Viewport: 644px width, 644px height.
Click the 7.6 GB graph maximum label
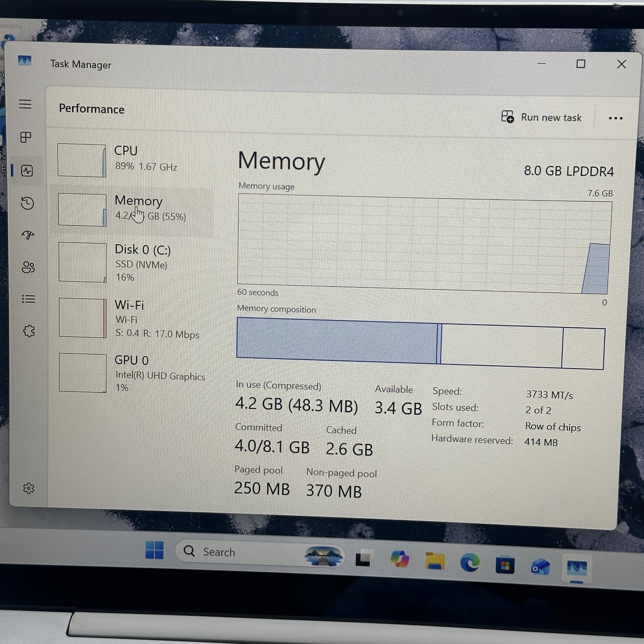pyautogui.click(x=600, y=193)
